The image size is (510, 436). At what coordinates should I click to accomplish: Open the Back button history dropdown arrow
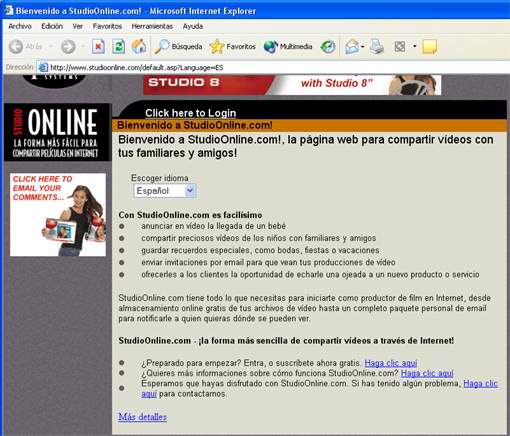click(x=51, y=46)
